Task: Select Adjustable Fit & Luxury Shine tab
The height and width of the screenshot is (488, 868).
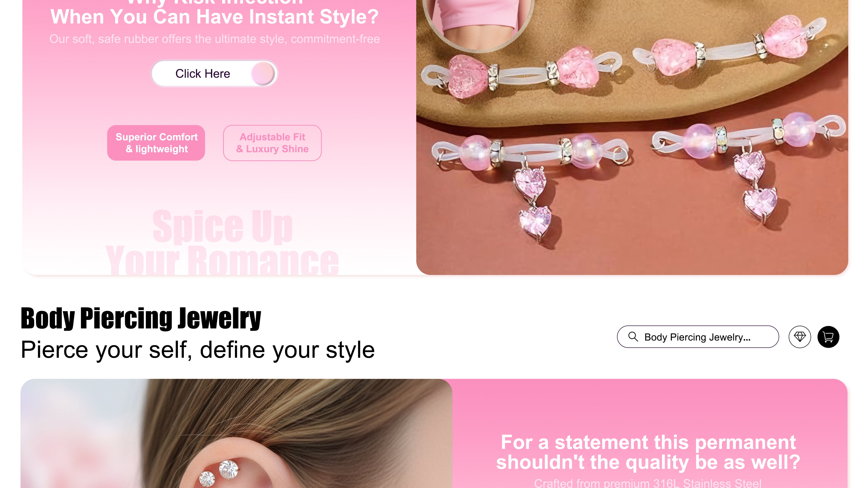Action: tap(272, 143)
